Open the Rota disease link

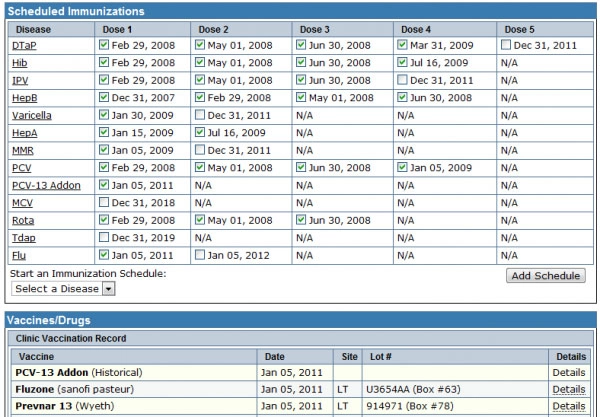point(23,220)
